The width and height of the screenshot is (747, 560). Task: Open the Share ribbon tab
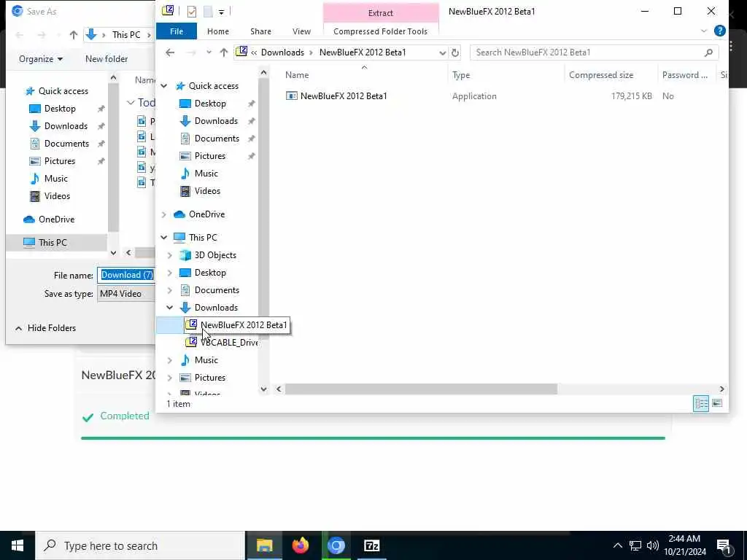coord(260,31)
